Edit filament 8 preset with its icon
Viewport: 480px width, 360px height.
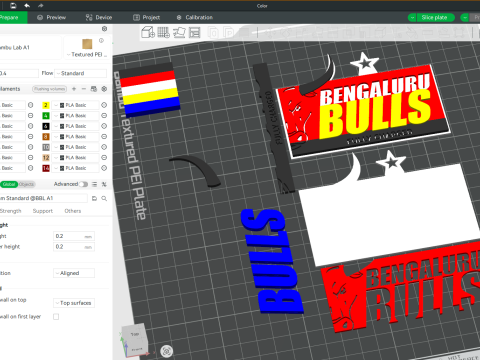coord(104,137)
